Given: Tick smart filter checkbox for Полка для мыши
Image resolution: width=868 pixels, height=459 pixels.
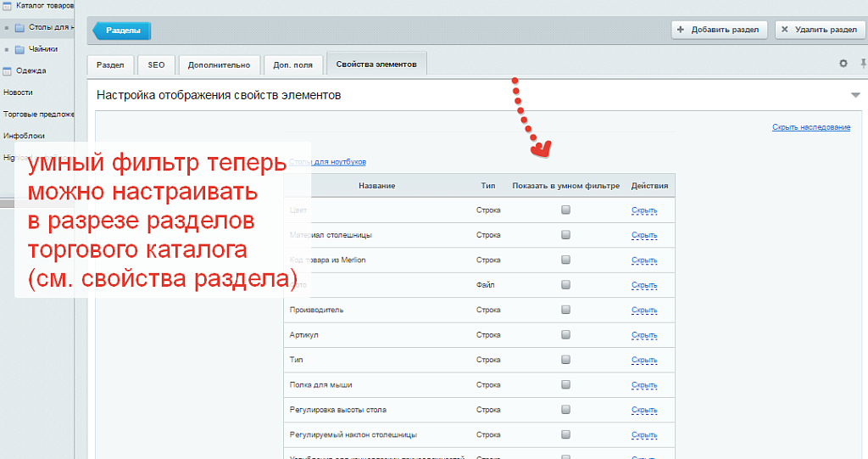Looking at the screenshot, I should click(x=565, y=385).
